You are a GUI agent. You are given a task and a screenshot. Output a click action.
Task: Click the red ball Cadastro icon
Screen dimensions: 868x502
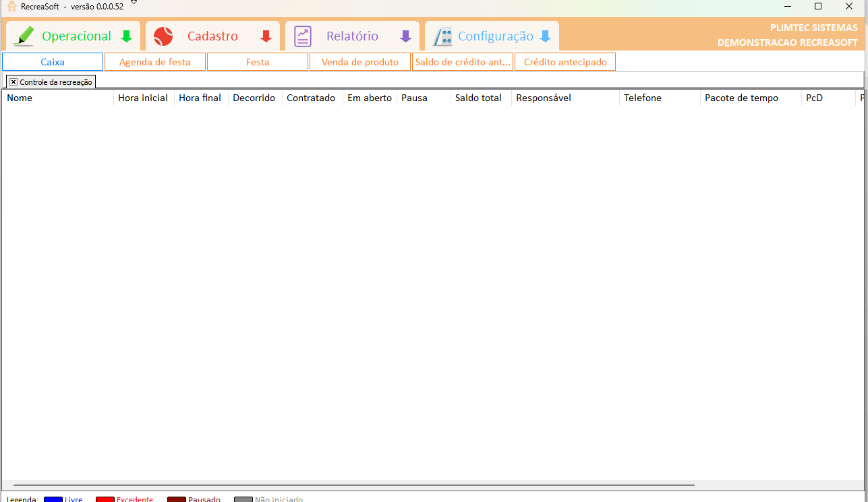(163, 36)
